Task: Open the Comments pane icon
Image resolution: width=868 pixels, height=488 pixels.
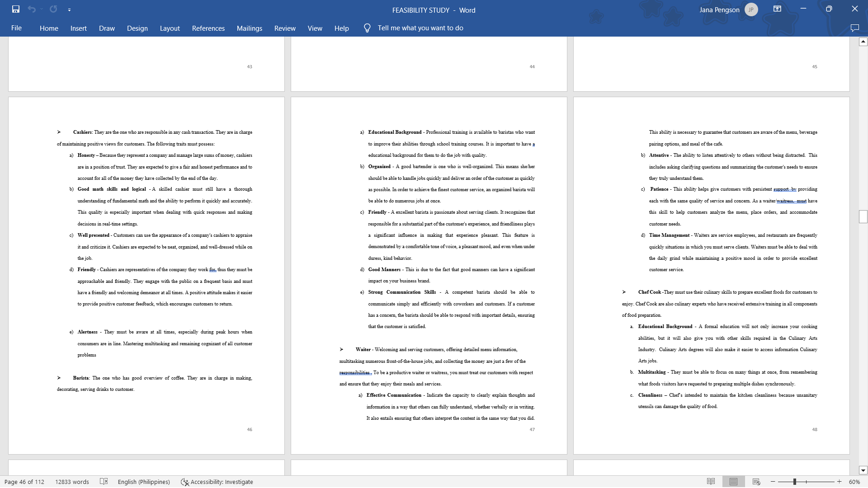Action: (854, 28)
